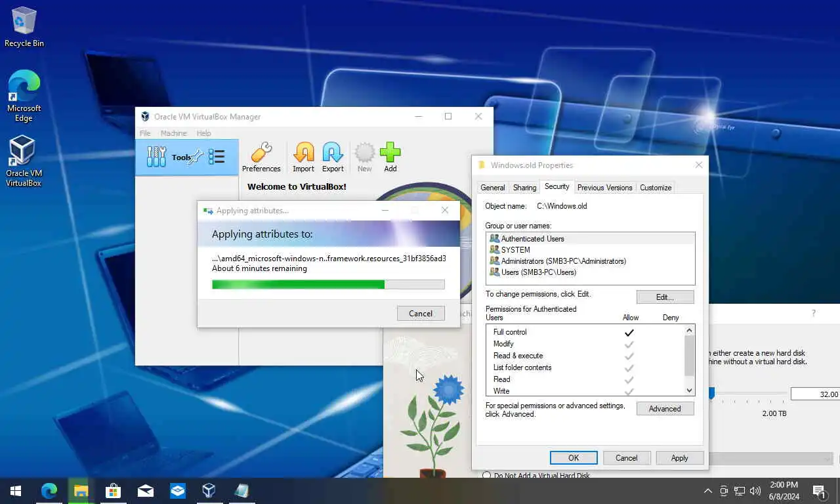
Task: Click Cancel in Windows.old Properties
Action: point(626,457)
